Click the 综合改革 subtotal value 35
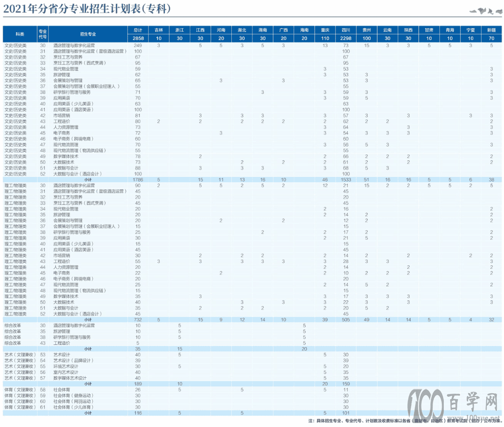The width and height of the screenshot is (504, 427). point(138,349)
